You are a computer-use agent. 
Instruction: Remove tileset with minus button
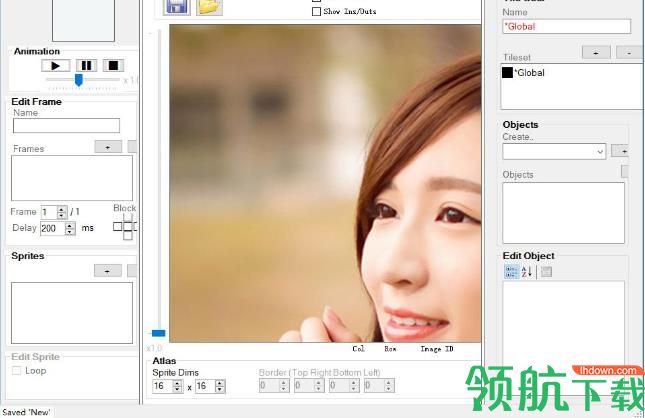tap(630, 53)
